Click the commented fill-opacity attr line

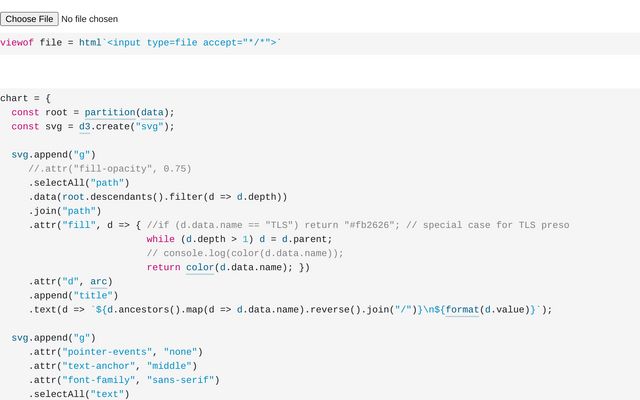point(110,169)
